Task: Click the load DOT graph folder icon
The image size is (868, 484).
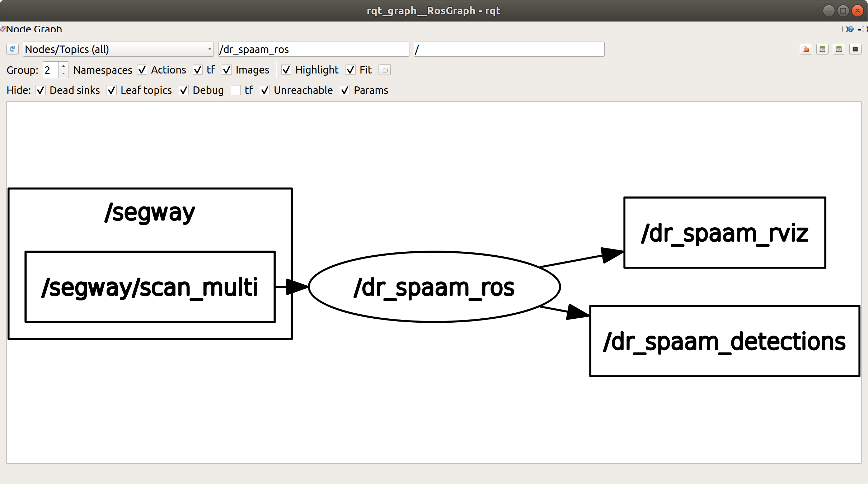Action: [806, 49]
